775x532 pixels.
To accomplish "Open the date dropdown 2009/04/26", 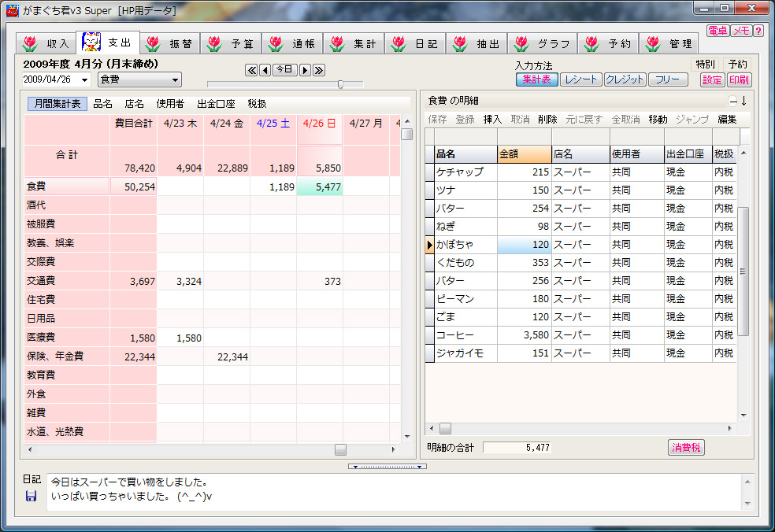I will [x=84, y=79].
